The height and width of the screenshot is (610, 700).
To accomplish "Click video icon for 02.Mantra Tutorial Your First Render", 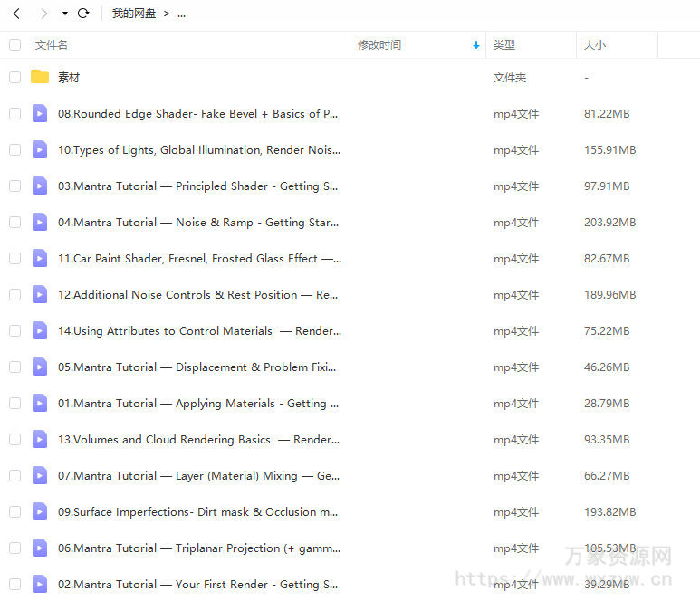I will click(x=40, y=584).
